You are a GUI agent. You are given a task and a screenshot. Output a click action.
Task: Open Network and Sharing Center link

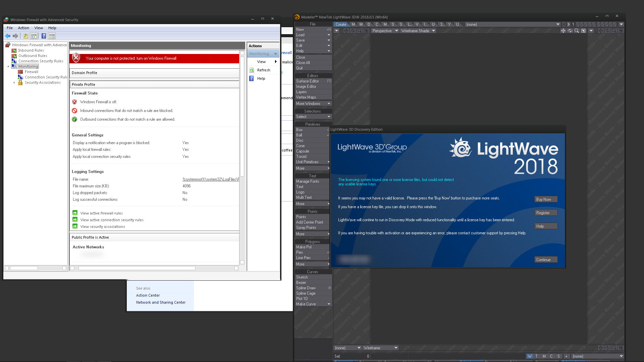coord(161,302)
